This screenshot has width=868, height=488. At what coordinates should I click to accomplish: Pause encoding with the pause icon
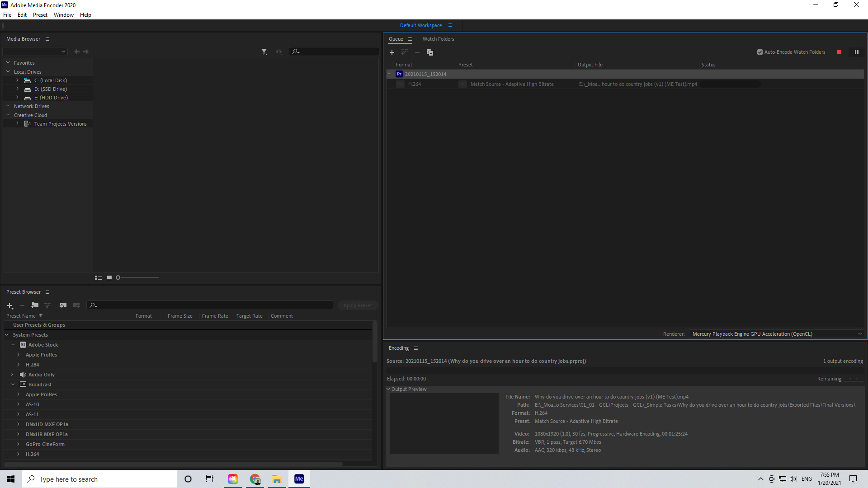click(857, 52)
